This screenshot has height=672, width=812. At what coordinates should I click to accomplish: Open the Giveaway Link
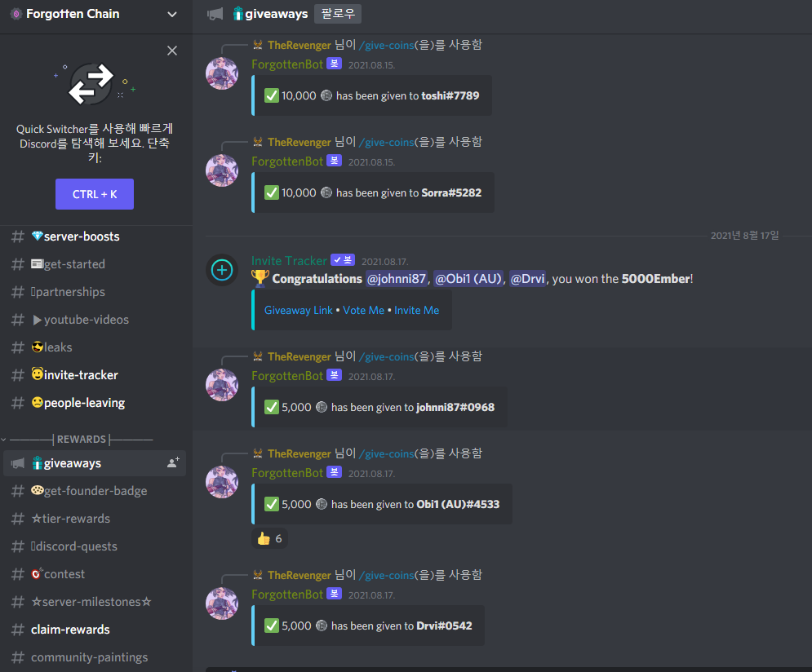click(299, 310)
